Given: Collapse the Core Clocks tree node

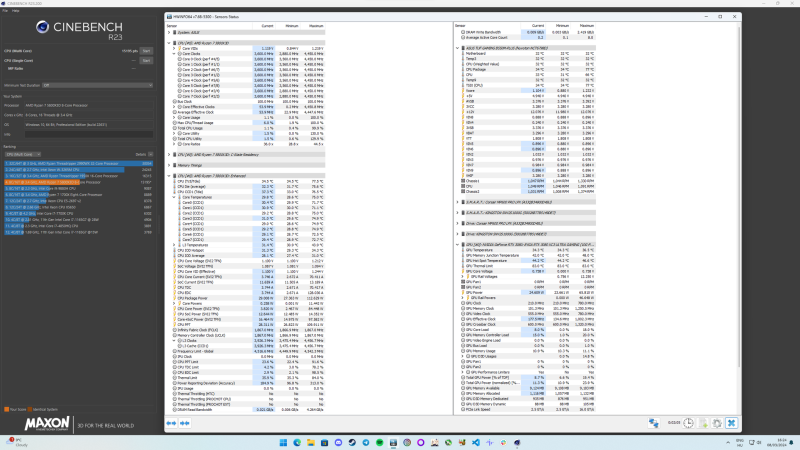Looking at the screenshot, I should [x=174, y=54].
